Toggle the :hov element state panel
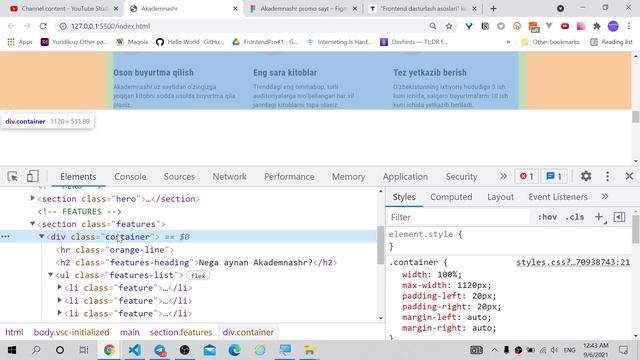Screen dimensions: 640x360 click(547, 217)
